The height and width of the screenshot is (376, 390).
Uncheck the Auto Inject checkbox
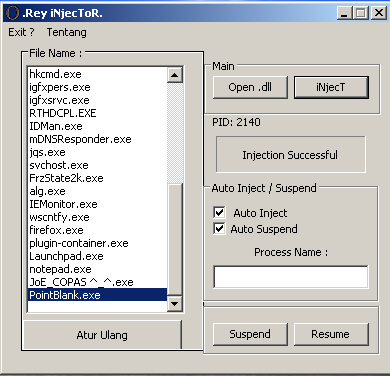pyautogui.click(x=219, y=212)
